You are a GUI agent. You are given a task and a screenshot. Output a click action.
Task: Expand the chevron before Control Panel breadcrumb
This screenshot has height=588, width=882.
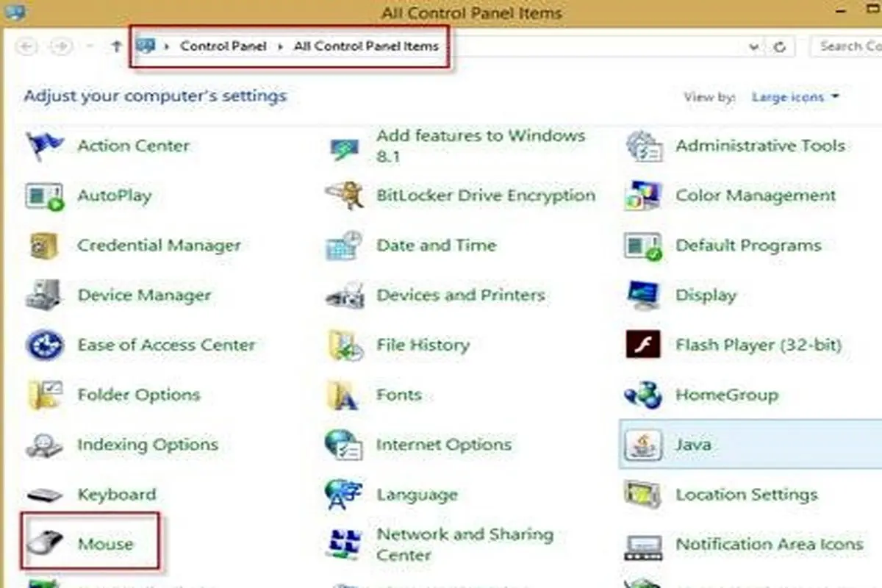167,46
